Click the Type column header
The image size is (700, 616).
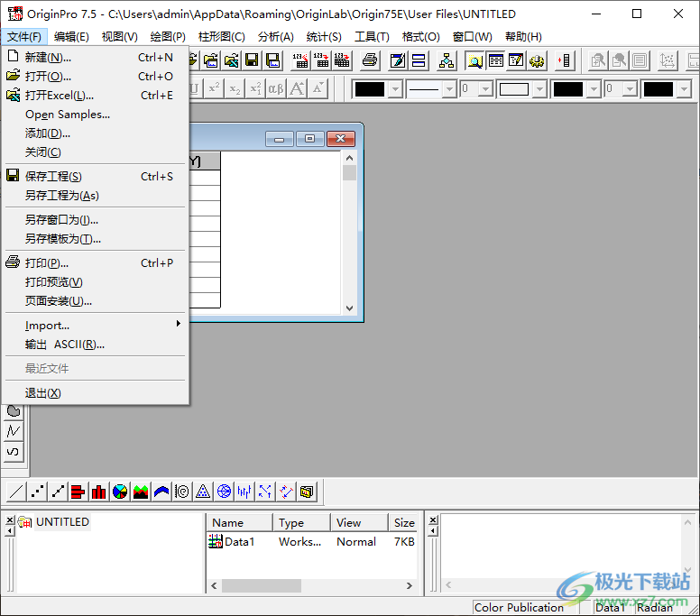pyautogui.click(x=302, y=523)
